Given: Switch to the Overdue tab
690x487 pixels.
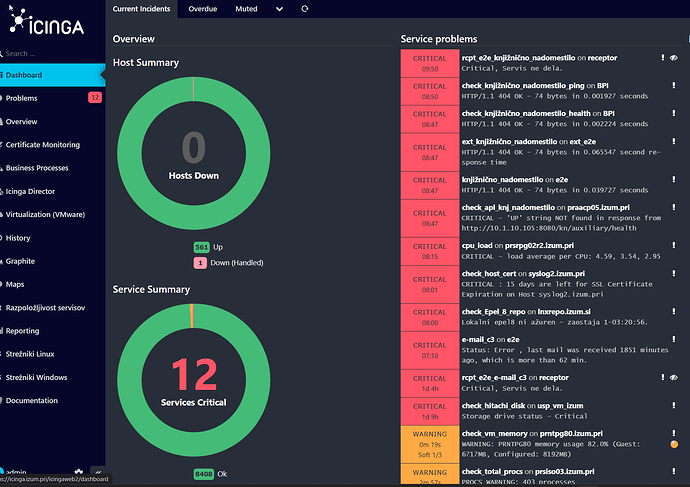Looking at the screenshot, I should point(203,9).
